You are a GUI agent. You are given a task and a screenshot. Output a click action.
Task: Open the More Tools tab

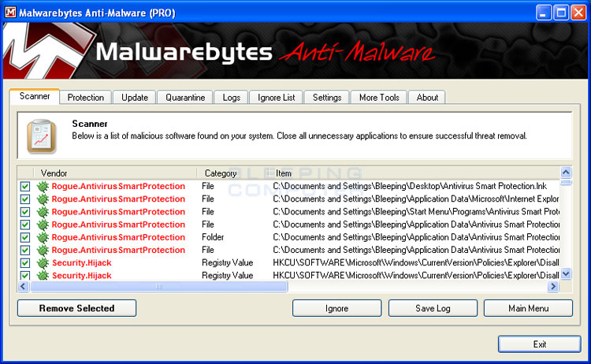[379, 97]
